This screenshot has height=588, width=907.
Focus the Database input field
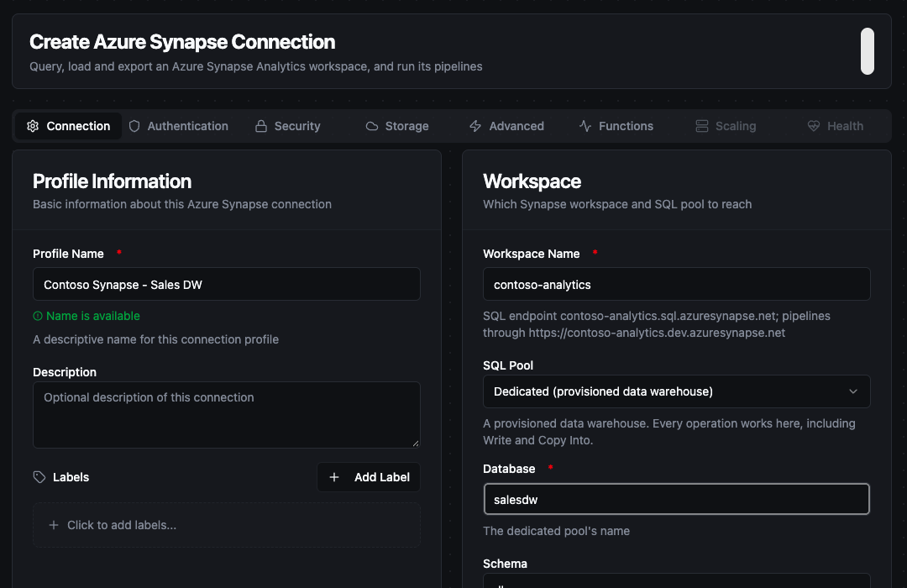[x=676, y=500]
